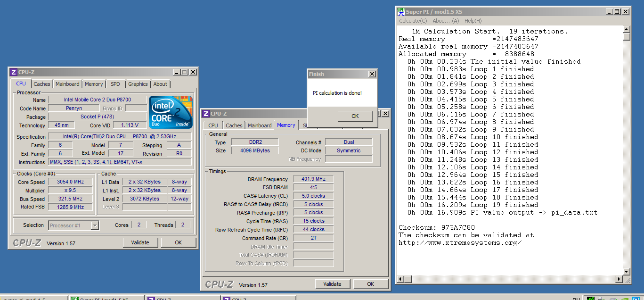Switch to CPU tab in CPU-Z Memory window

click(213, 125)
